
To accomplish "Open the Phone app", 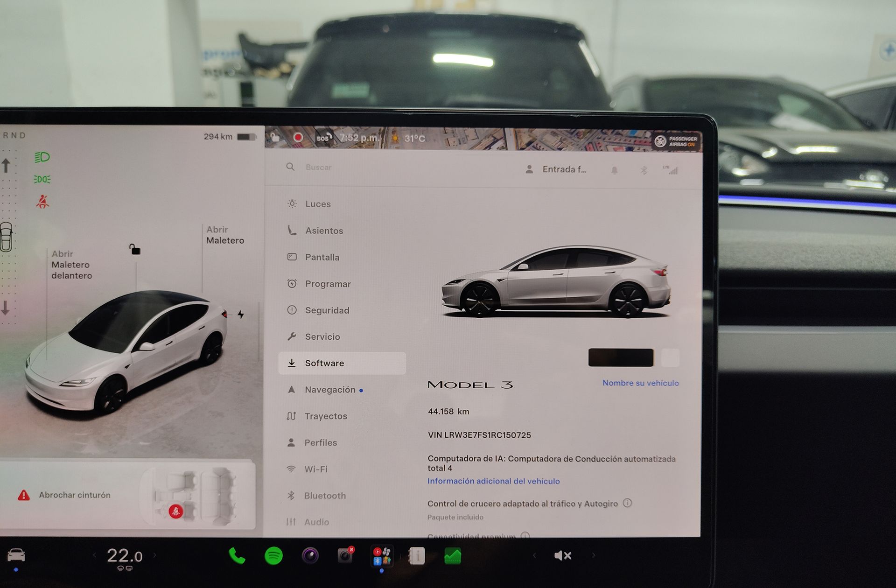I will pos(237,556).
